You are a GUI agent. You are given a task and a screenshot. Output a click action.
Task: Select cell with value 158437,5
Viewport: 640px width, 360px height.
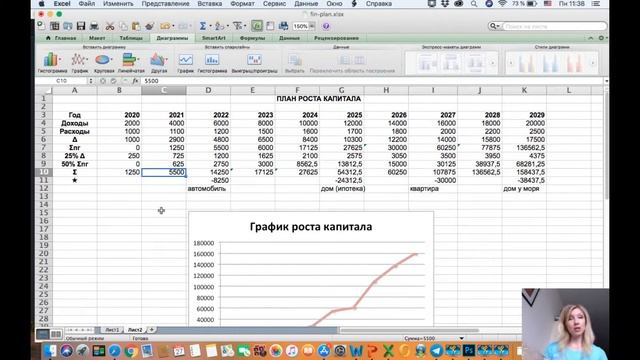pyautogui.click(x=524, y=172)
